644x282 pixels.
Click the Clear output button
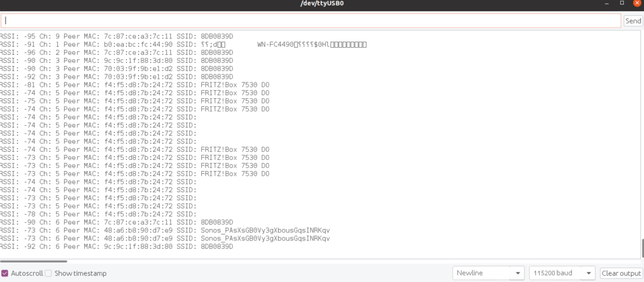619,273
